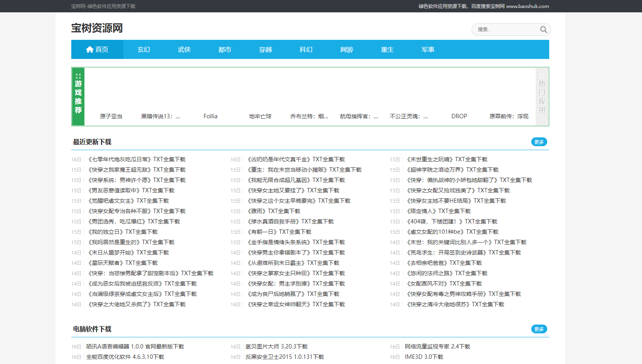Open 《掺水真酒自救手册》 link
Viewport: 642px width, 364px height.
pos(290,221)
